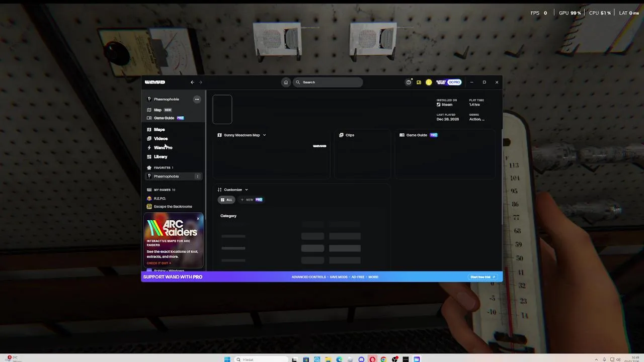Click the Action genre text

point(477,120)
